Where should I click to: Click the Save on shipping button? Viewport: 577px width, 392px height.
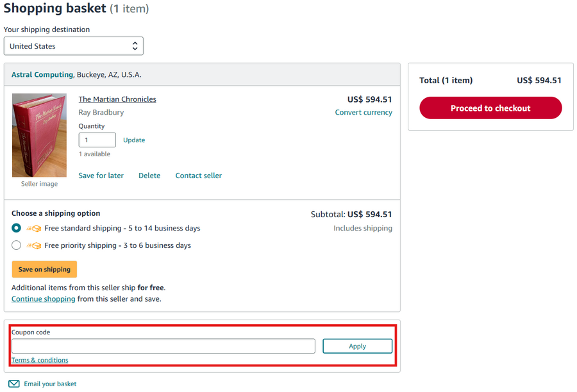click(44, 270)
